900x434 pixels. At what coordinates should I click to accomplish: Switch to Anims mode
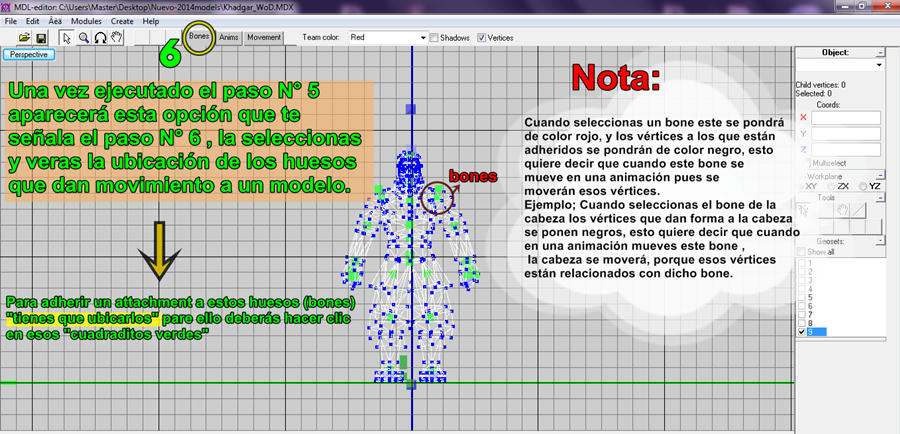pyautogui.click(x=229, y=37)
